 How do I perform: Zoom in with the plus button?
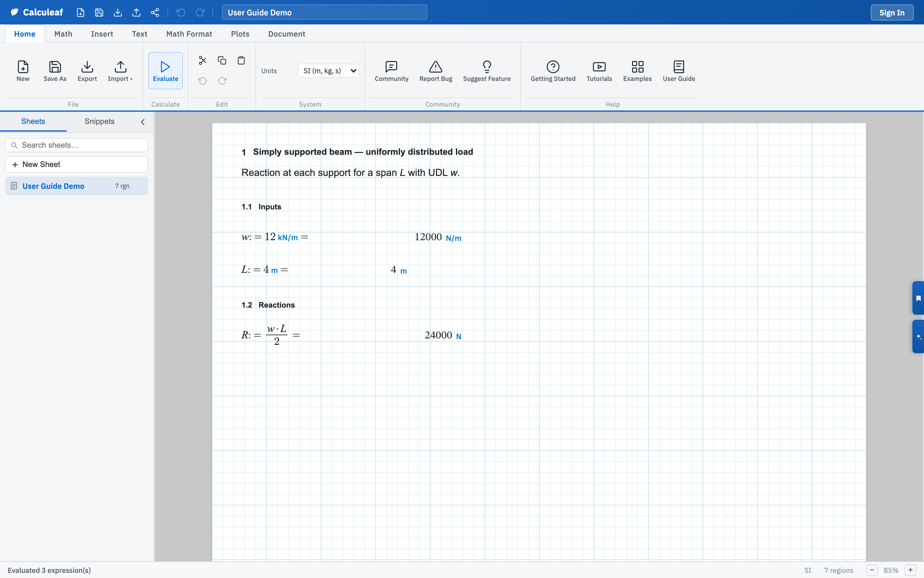point(911,570)
